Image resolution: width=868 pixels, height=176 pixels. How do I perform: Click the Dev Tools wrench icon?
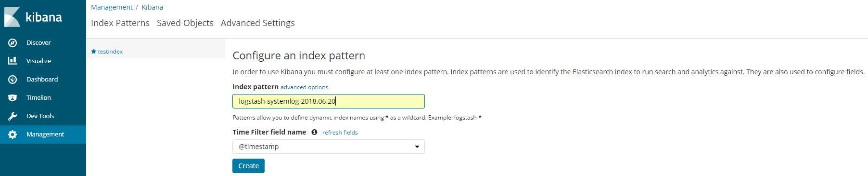13,116
